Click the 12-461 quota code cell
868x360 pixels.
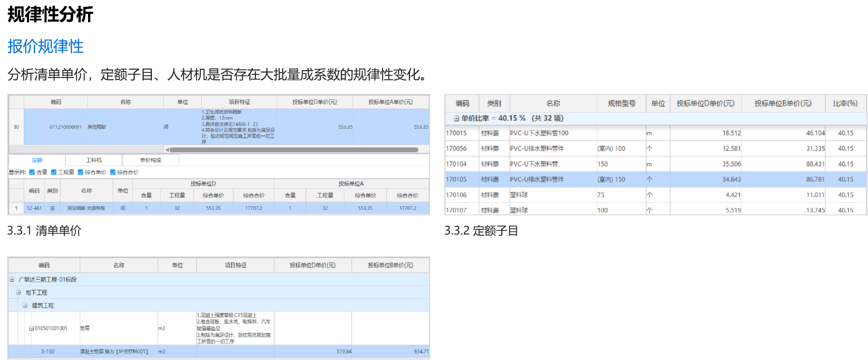pyautogui.click(x=34, y=208)
